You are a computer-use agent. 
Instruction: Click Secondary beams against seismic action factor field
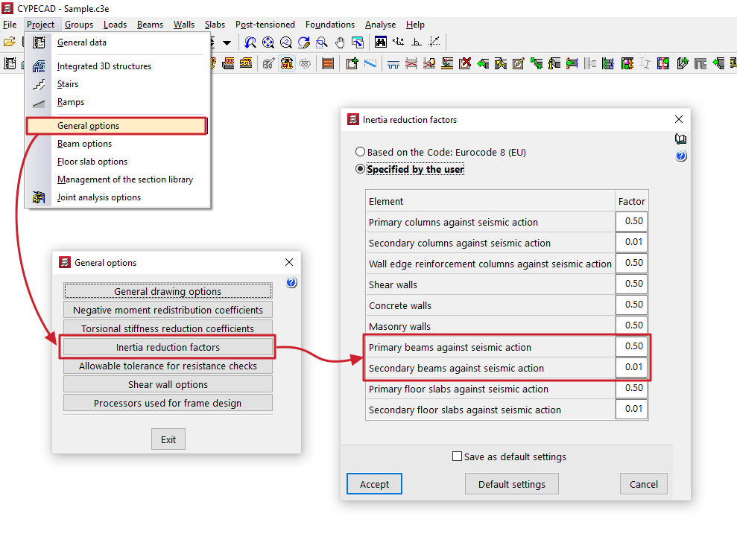tap(631, 367)
